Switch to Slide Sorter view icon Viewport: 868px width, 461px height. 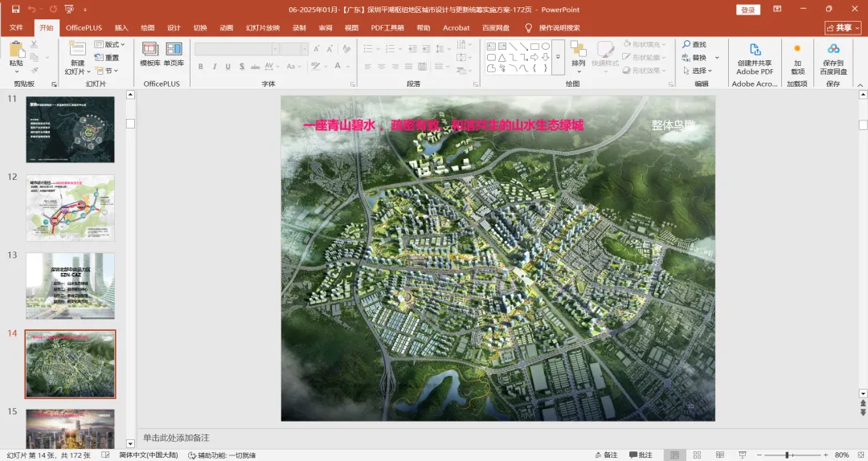(697, 455)
